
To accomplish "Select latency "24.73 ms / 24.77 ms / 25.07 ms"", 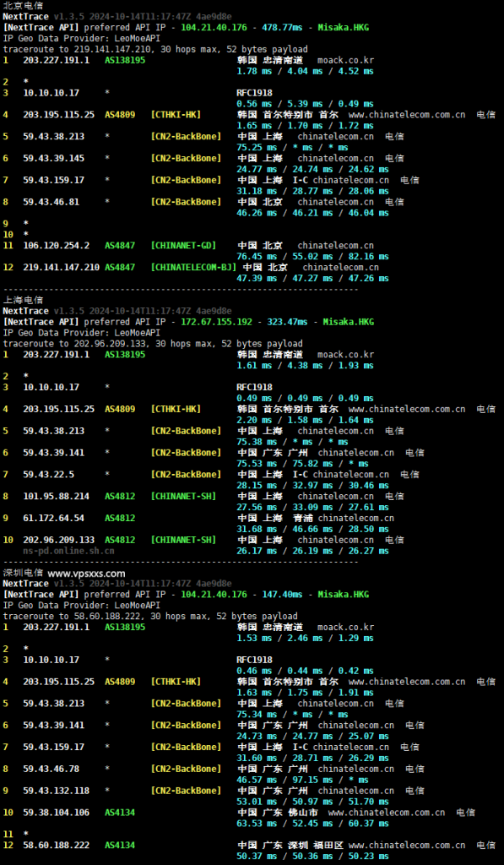I will click(312, 736).
